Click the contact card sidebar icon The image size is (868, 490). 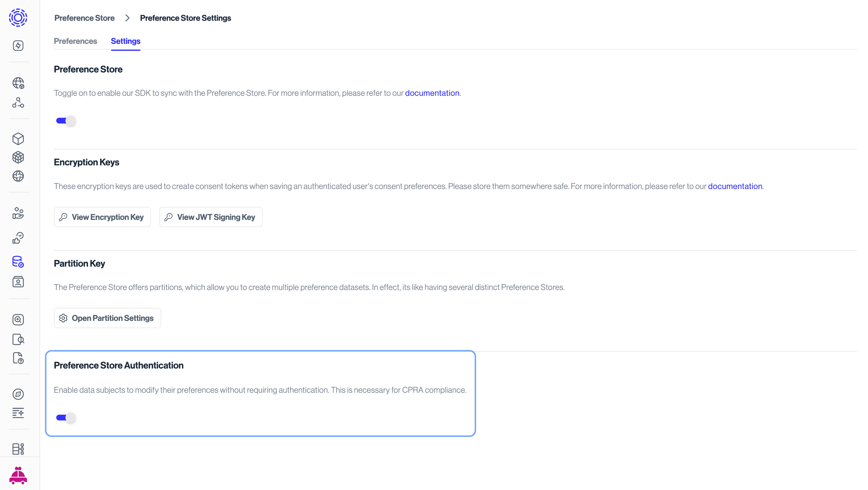pos(18,282)
